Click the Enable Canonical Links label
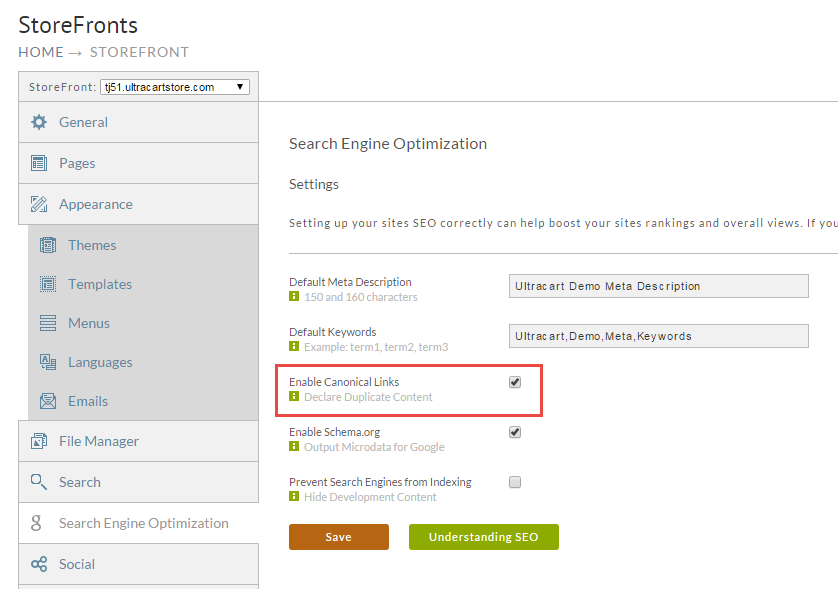Image resolution: width=838 pixels, height=589 pixels. (344, 382)
